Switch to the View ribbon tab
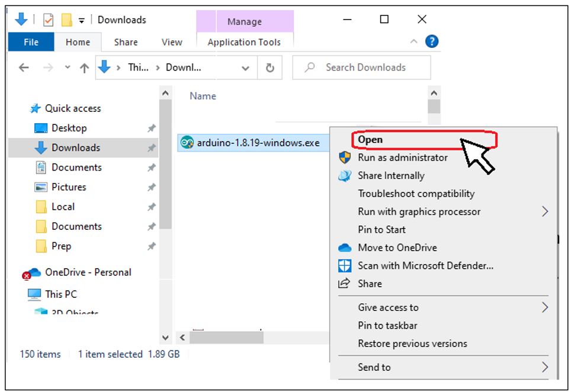 tap(172, 42)
